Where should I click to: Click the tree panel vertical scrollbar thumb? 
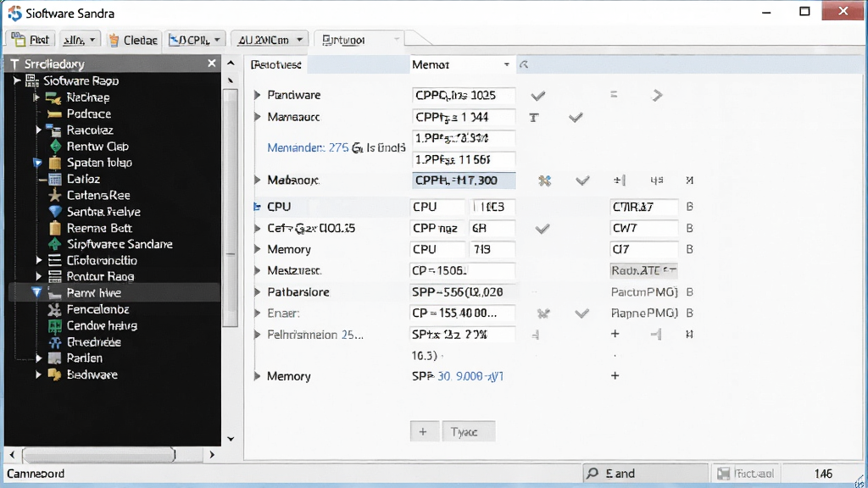(231, 208)
